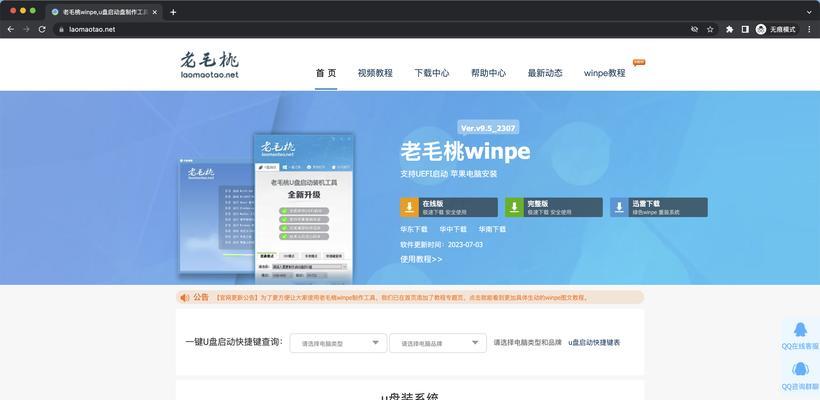The image size is (820, 400).
Task: Open the 首页 navigation tab
Action: (x=326, y=73)
